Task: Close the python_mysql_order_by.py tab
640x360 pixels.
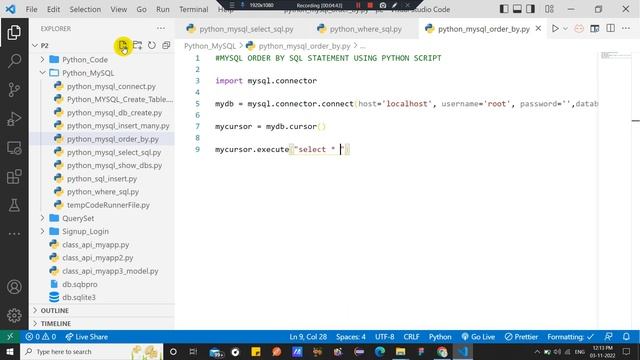Action: tap(538, 29)
